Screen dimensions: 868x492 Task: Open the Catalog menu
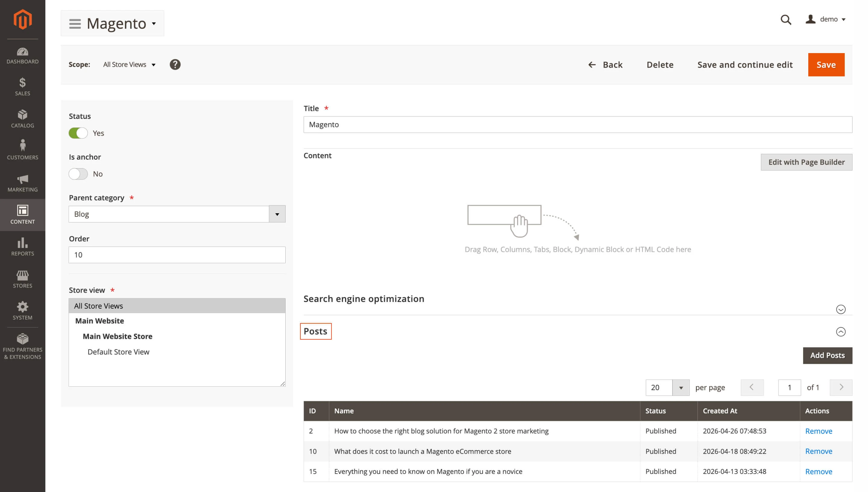(x=23, y=119)
